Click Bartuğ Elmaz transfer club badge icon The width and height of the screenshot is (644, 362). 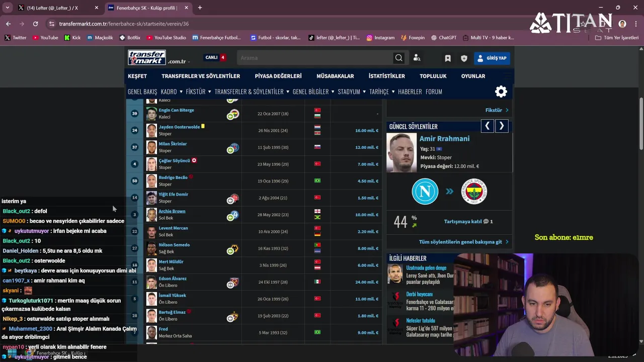point(233,316)
